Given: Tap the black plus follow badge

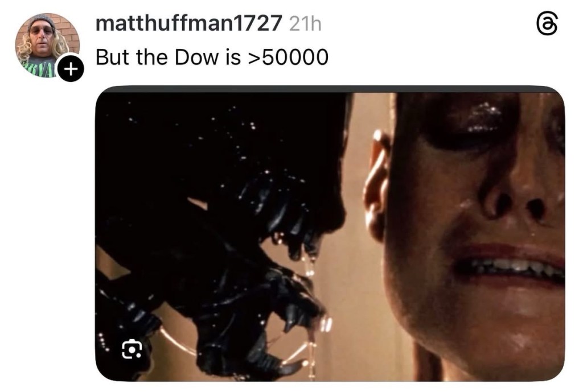Looking at the screenshot, I should 71,69.
